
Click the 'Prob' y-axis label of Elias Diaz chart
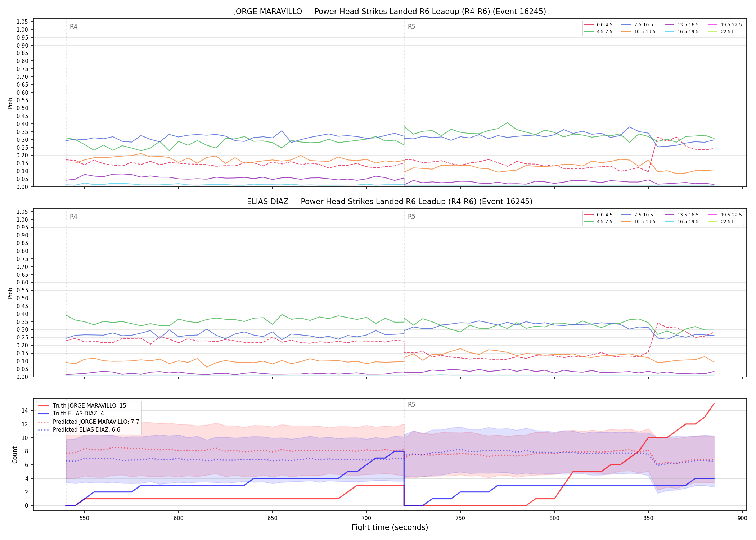coord(10,293)
